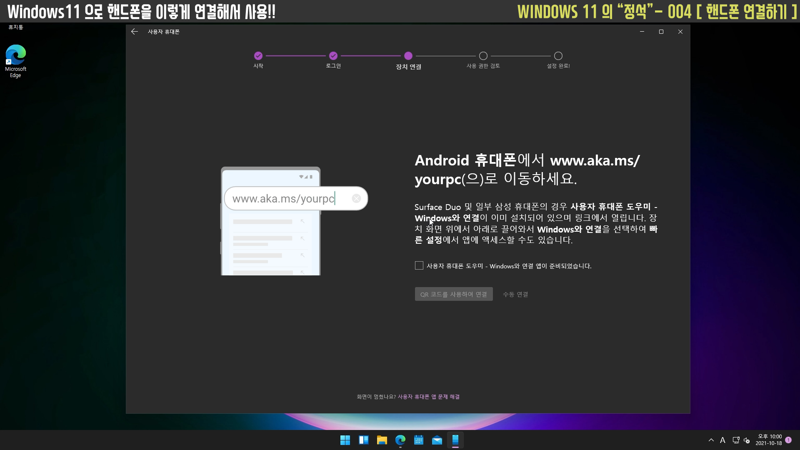The height and width of the screenshot is (450, 800).
Task: Click the clear X in the illustrated address box
Action: (x=356, y=198)
